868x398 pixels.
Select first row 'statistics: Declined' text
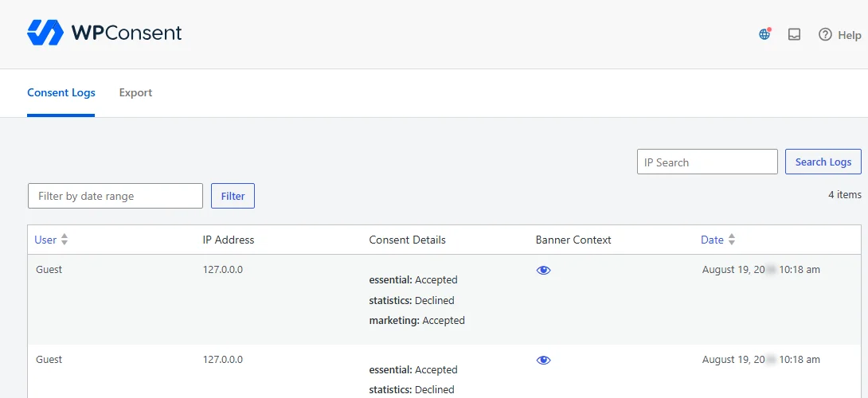click(x=412, y=300)
